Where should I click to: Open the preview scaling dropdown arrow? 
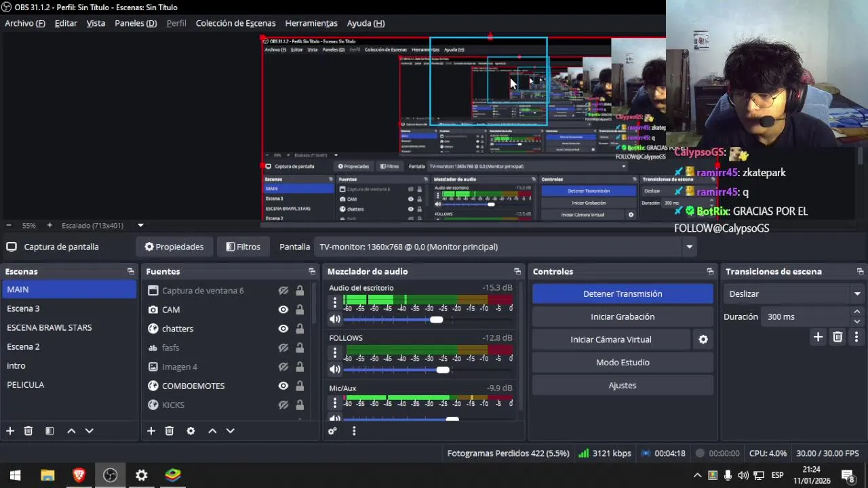click(x=140, y=225)
